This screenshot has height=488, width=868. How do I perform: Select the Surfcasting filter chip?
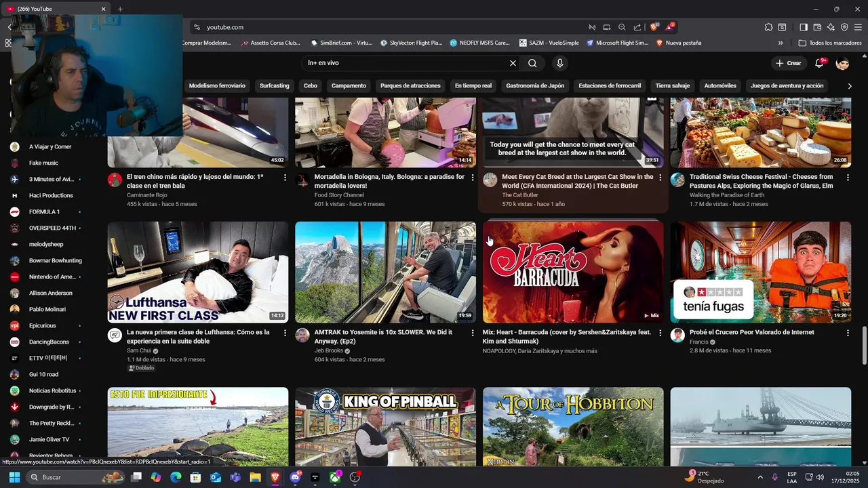pos(274,86)
